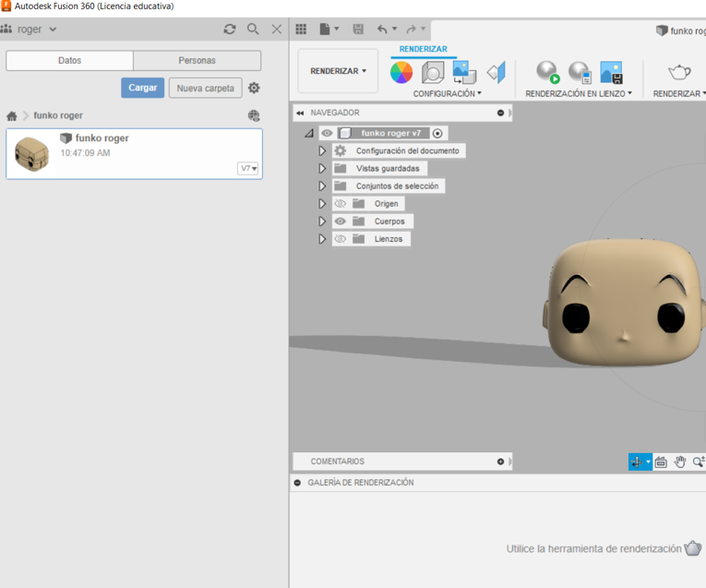This screenshot has width=706, height=588.
Task: Click the zoom magnifier tool
Action: 699,462
